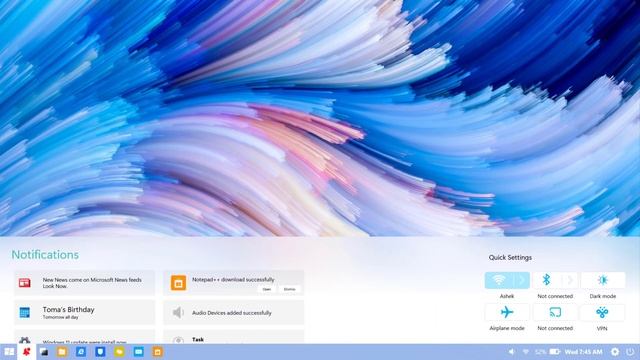Click the Task notification card

(x=233, y=337)
